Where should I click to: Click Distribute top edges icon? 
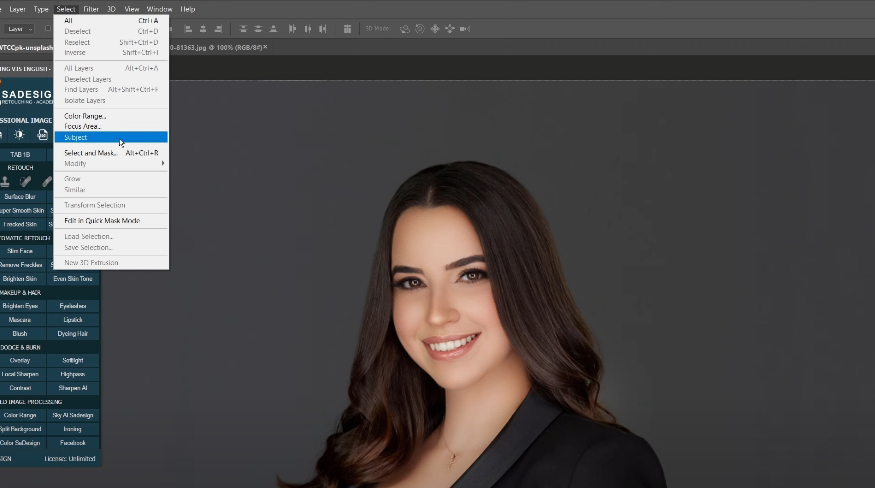(243, 29)
